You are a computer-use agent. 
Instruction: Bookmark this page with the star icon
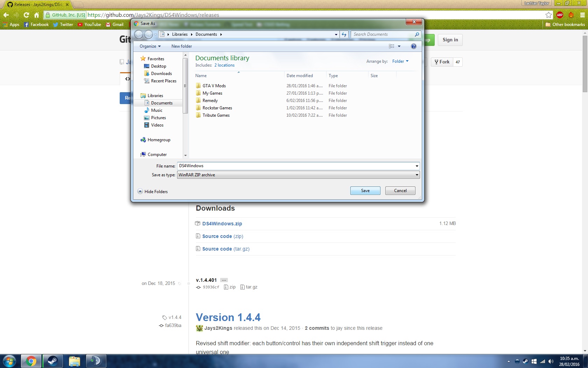(548, 15)
